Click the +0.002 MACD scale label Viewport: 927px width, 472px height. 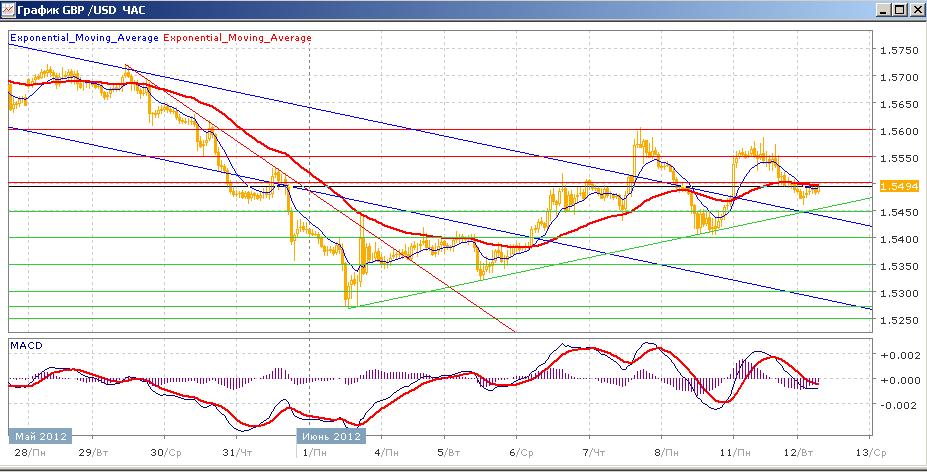[x=900, y=355]
